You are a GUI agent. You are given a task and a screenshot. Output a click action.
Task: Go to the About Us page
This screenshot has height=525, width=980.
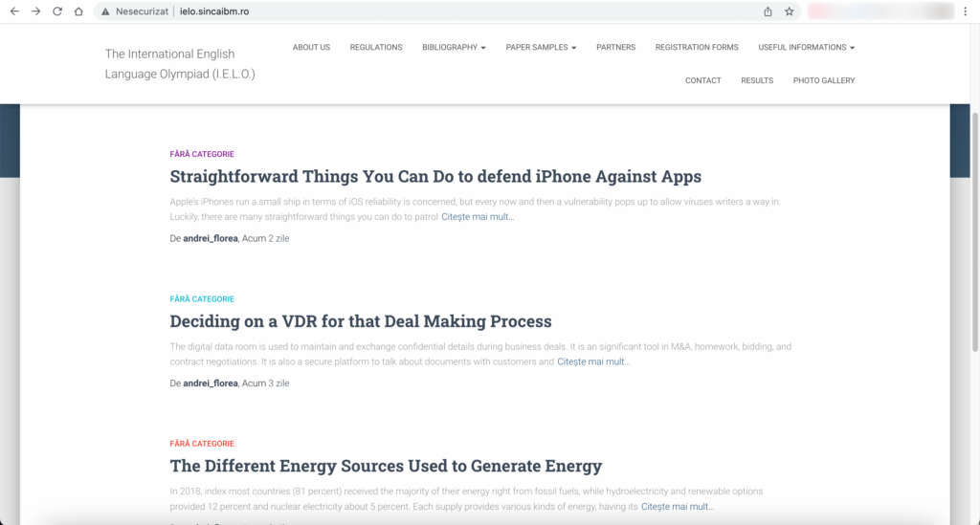[311, 47]
